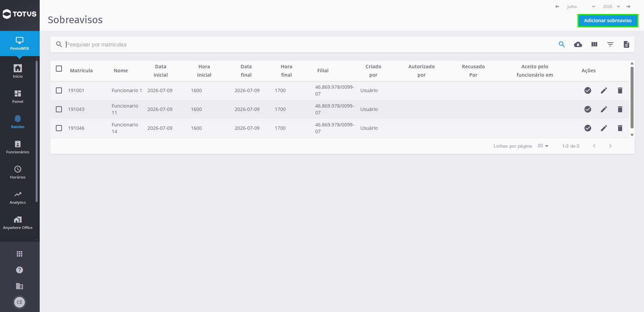Viewport: 644px width, 312px height.
Task: Click the cloud download export icon
Action: pyautogui.click(x=578, y=44)
